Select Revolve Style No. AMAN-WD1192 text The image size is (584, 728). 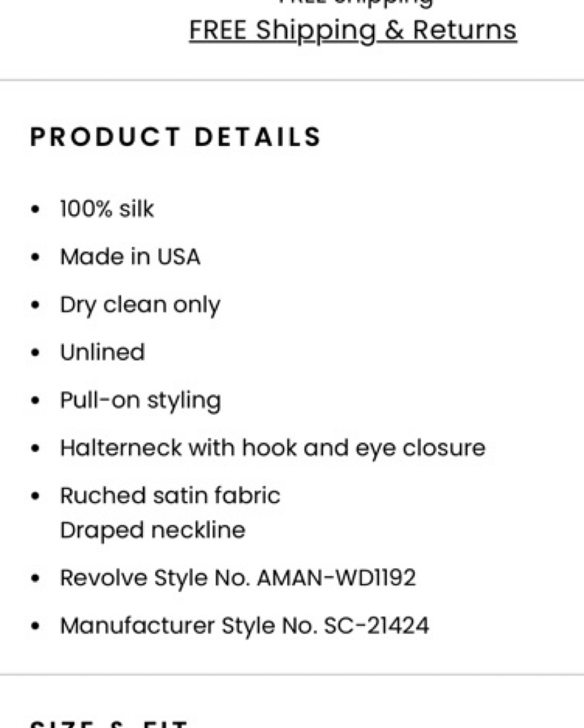pos(238,578)
